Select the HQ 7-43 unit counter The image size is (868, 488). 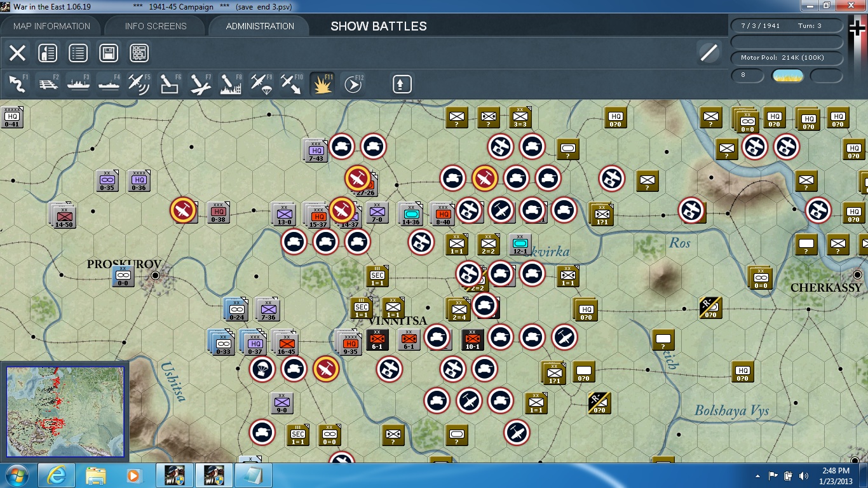tap(316, 151)
